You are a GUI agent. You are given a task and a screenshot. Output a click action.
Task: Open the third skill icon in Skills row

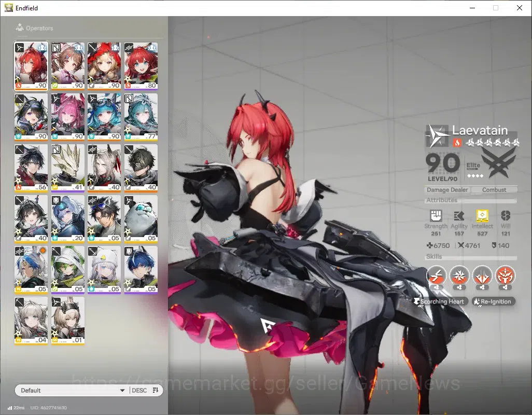pos(482,275)
